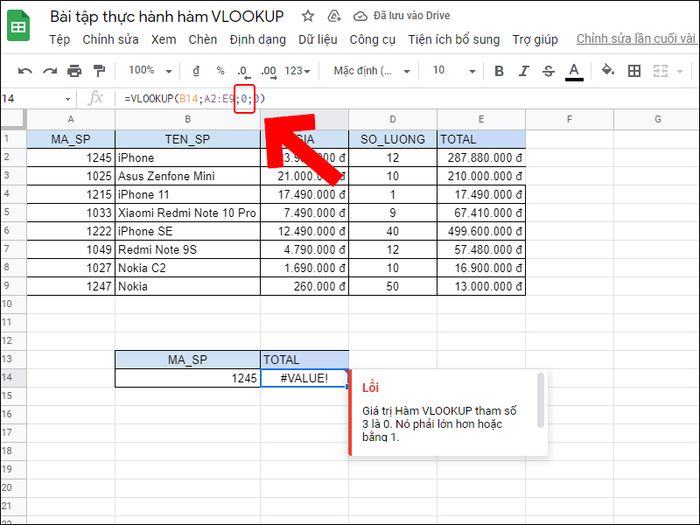Open the Tiện ích bổ sung menu
This screenshot has width=700, height=525.
(454, 39)
